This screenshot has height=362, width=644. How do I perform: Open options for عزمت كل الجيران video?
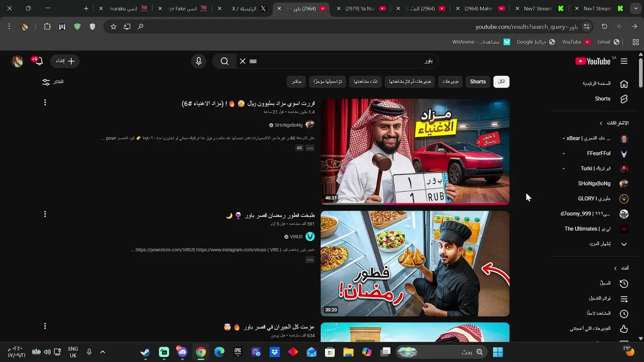point(45,326)
